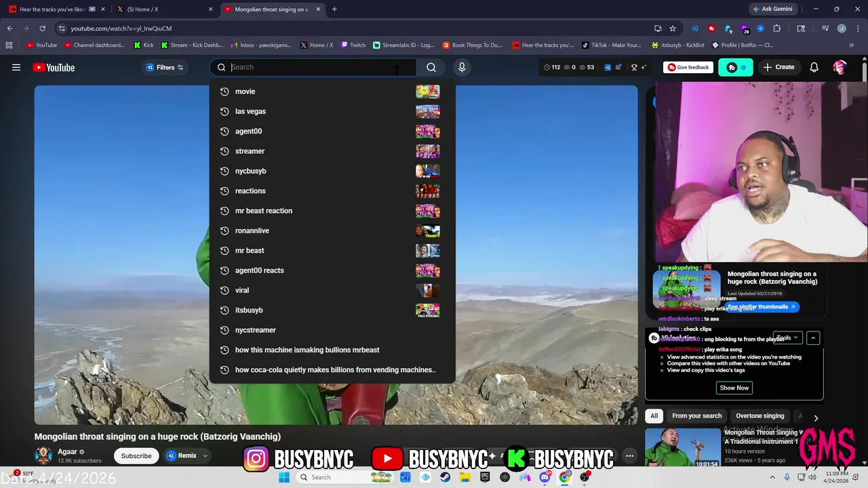This screenshot has width=868, height=488.
Task: Click the sparkle icon in the stats bar
Action: pyautogui.click(x=644, y=67)
